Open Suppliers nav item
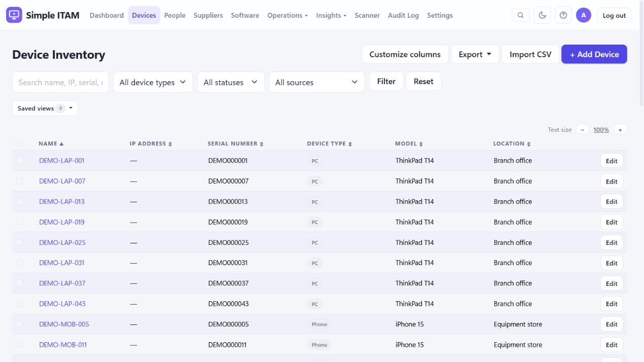Viewport: 644px width, 362px height. coord(208,15)
